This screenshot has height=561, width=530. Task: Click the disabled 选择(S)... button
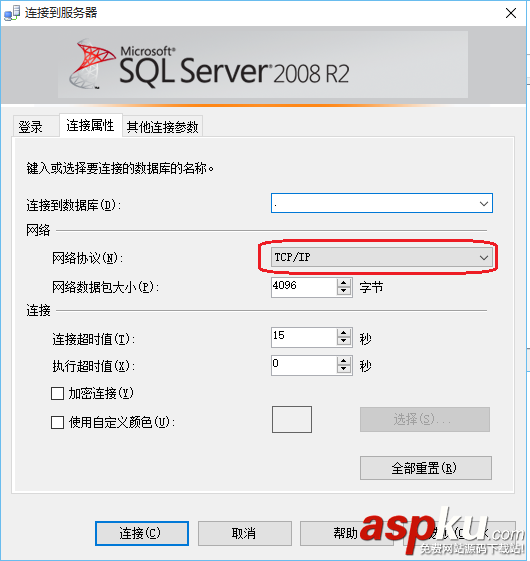(425, 419)
